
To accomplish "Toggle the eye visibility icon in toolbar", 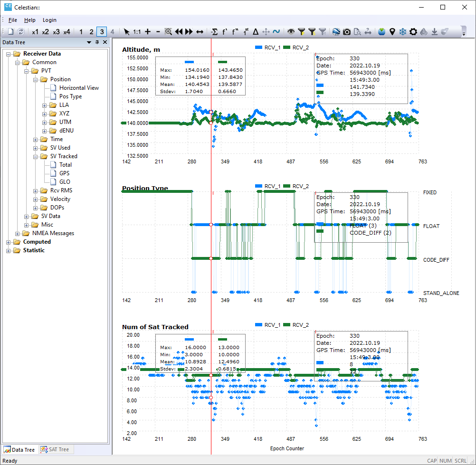I will 291,32.
